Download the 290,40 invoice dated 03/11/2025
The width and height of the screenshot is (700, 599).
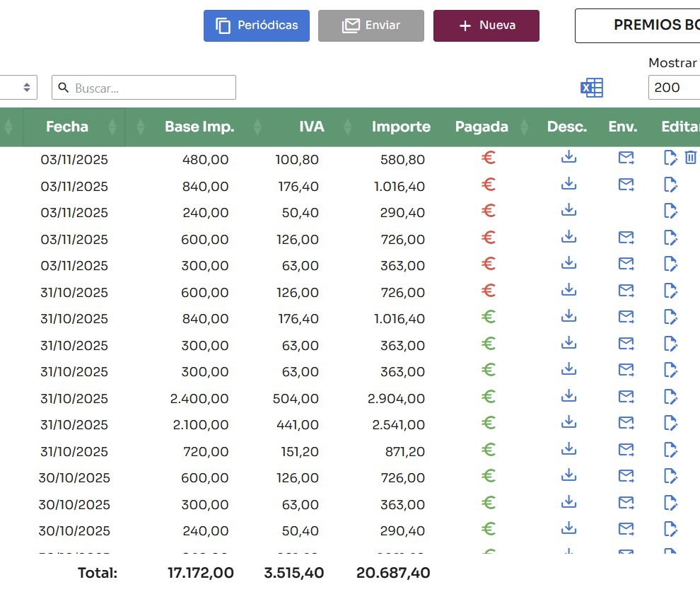[568, 211]
